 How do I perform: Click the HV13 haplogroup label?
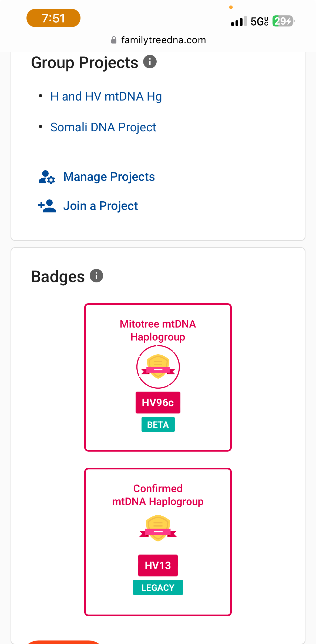(x=158, y=565)
